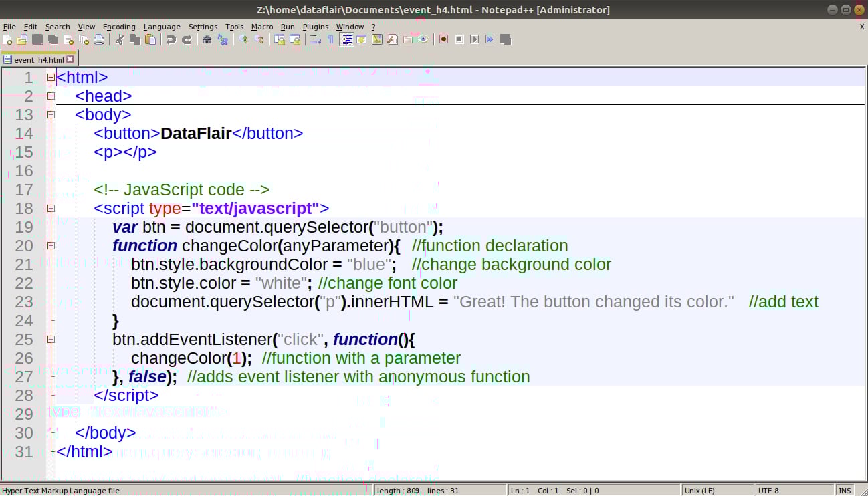Open a file using the Open toolbar icon

coord(23,39)
